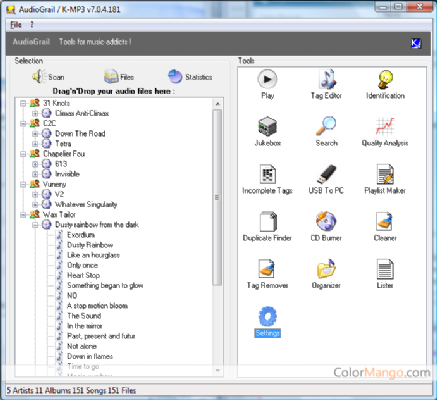Open the Incomplete Tags tool
437x400 pixels.
tap(267, 179)
